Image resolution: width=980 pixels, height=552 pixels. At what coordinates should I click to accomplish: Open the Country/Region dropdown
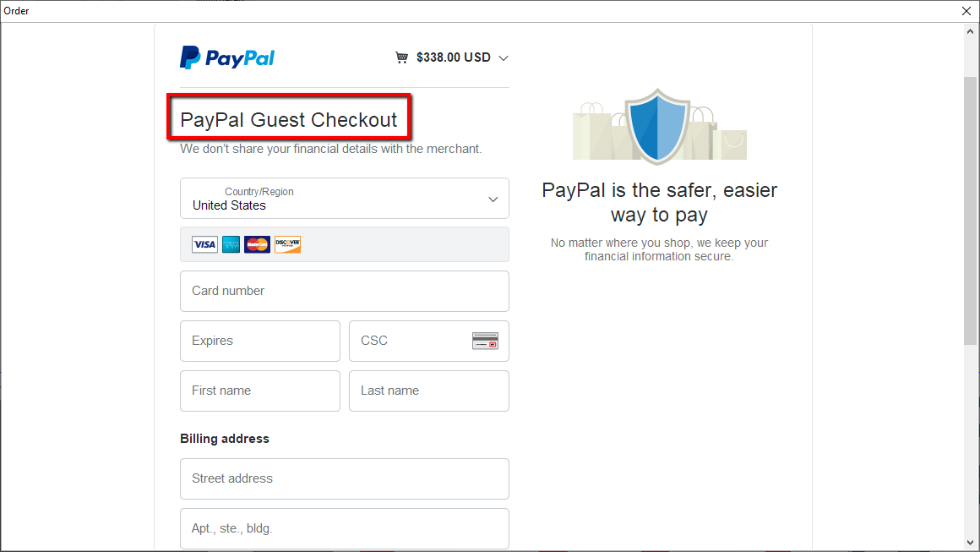tap(345, 198)
